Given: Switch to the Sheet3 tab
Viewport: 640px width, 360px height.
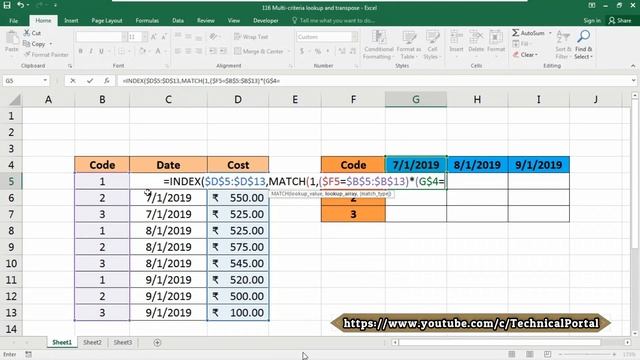Looking at the screenshot, I should click(x=122, y=342).
